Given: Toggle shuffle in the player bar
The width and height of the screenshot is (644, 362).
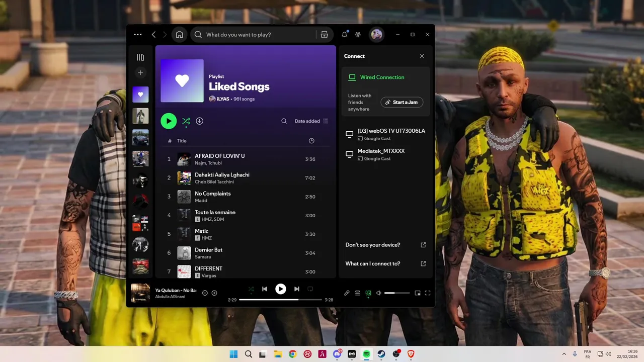Looking at the screenshot, I should pyautogui.click(x=251, y=289).
